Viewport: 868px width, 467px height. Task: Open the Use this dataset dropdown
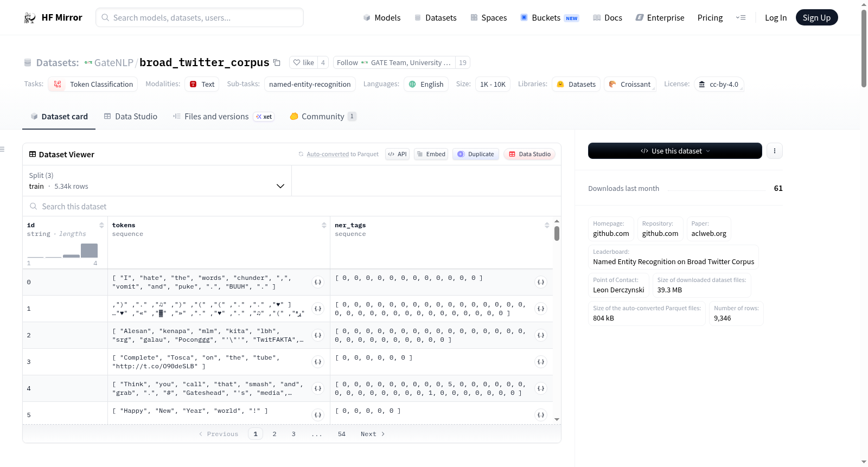click(x=675, y=151)
